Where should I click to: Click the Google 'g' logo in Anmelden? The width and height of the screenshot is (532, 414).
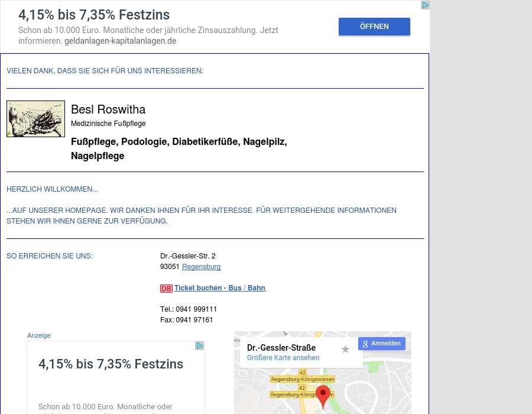point(365,344)
